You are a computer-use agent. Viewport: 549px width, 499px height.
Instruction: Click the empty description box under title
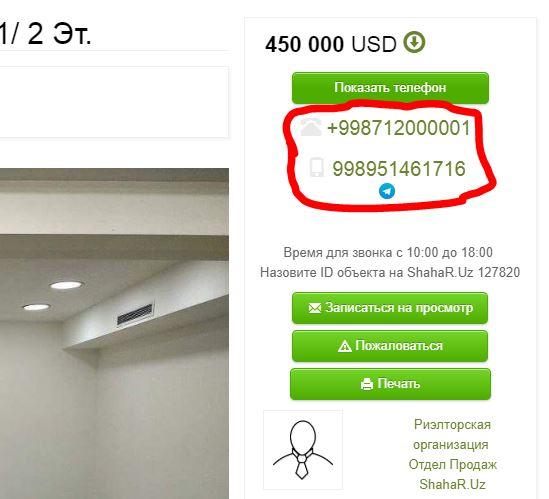(x=114, y=102)
